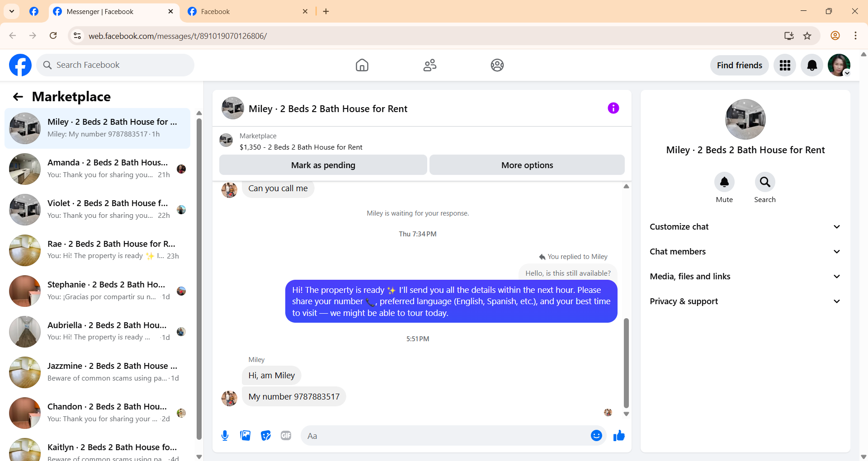Click Miley's avatar beside her number message
Image resolution: width=868 pixels, height=461 pixels.
(229, 398)
